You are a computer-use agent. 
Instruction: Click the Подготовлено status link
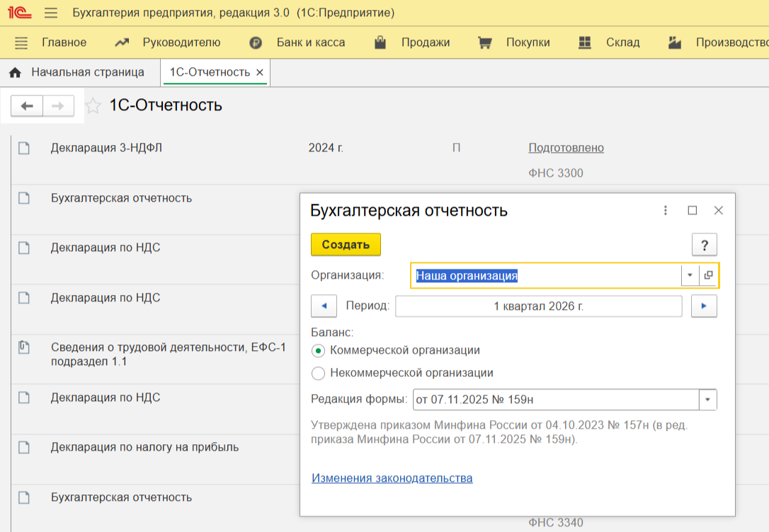(x=566, y=148)
